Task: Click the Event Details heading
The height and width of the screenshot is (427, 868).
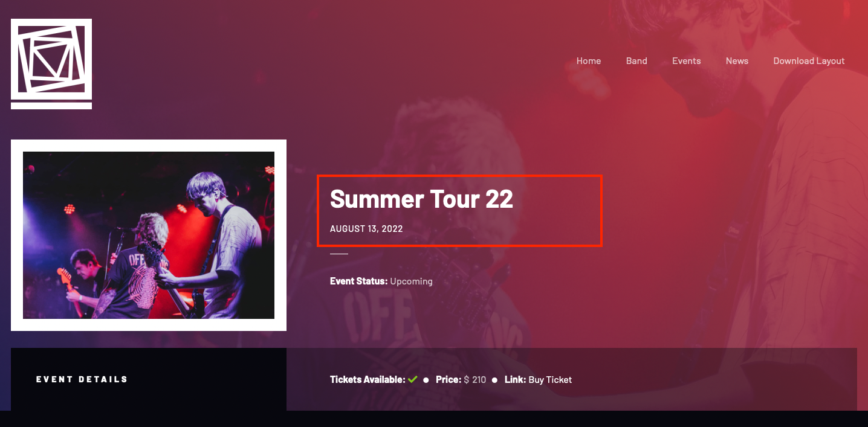Action: point(82,379)
